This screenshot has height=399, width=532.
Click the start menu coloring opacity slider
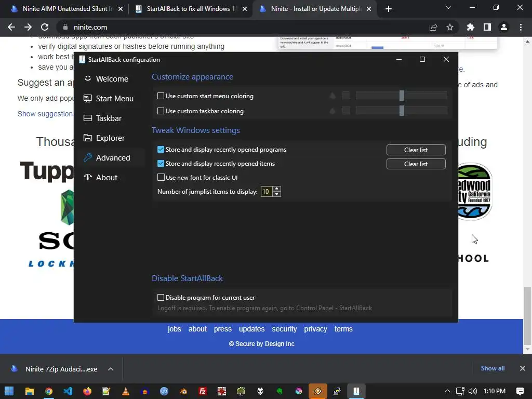pos(402,96)
